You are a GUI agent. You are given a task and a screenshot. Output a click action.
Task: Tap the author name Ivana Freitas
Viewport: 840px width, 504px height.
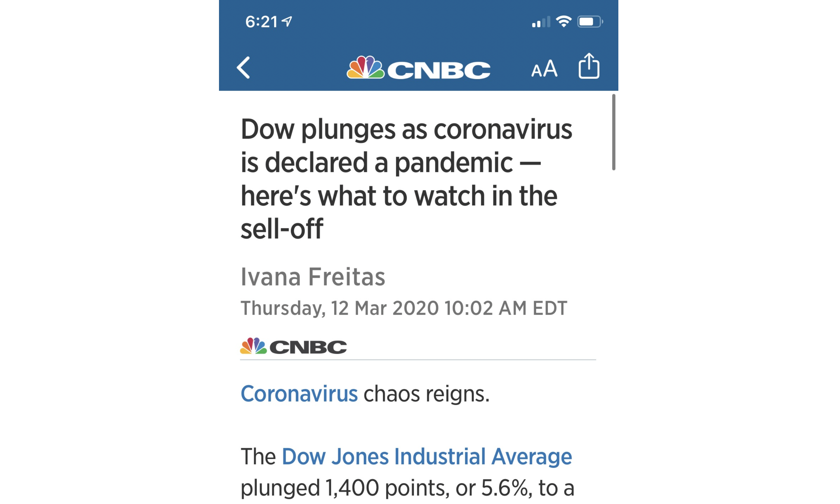tap(313, 277)
